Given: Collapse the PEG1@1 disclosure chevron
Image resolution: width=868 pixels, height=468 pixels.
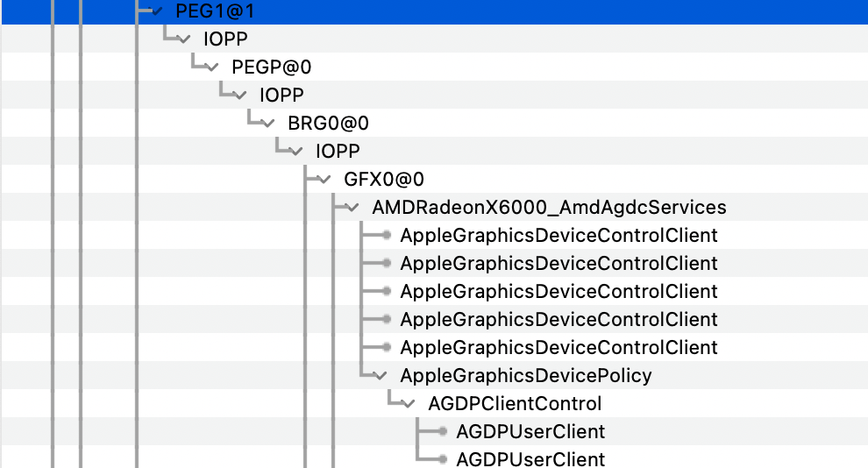Looking at the screenshot, I should point(157,11).
